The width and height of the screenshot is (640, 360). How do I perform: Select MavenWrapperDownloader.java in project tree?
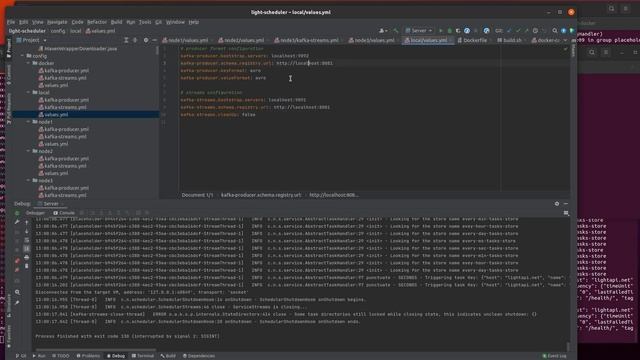(x=78, y=49)
